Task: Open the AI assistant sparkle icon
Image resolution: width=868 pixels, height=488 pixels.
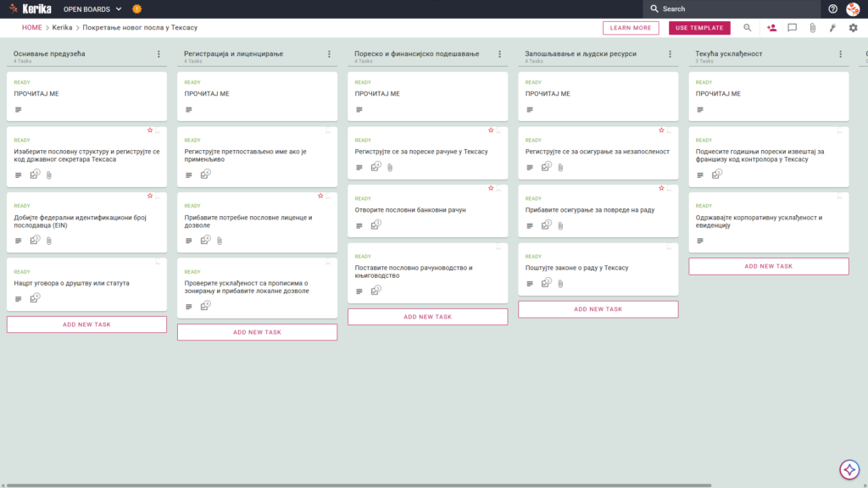Action: [849, 469]
